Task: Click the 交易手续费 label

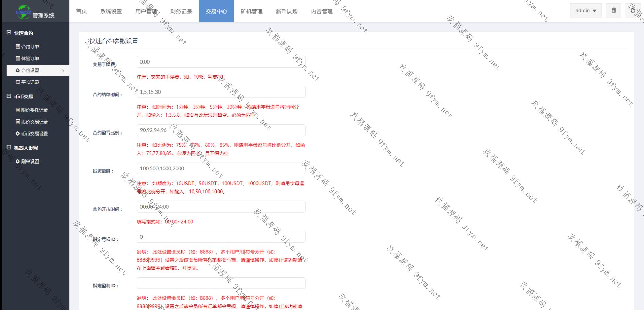Action: coord(105,64)
